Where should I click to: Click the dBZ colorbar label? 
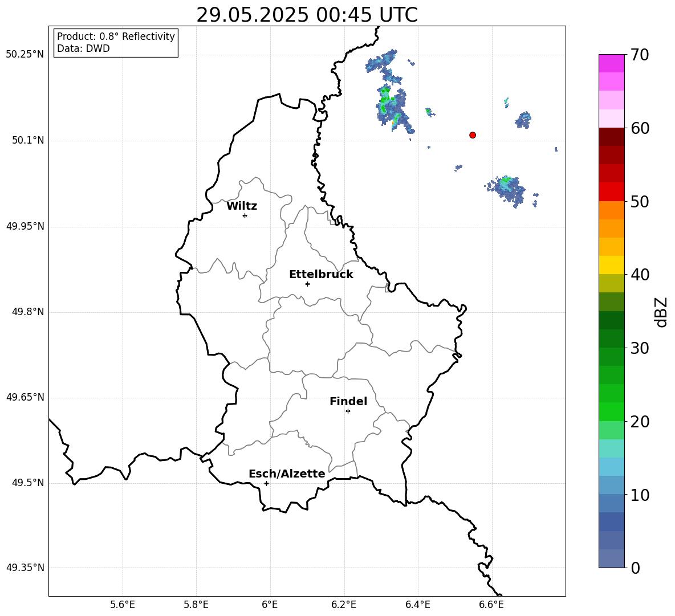point(661,312)
